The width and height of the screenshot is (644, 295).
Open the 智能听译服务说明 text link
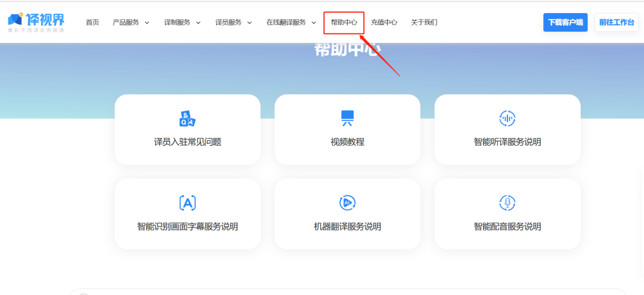click(507, 142)
